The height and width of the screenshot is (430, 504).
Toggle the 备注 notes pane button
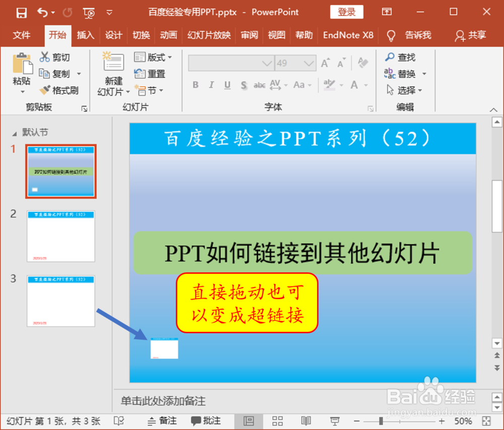pyautogui.click(x=162, y=421)
